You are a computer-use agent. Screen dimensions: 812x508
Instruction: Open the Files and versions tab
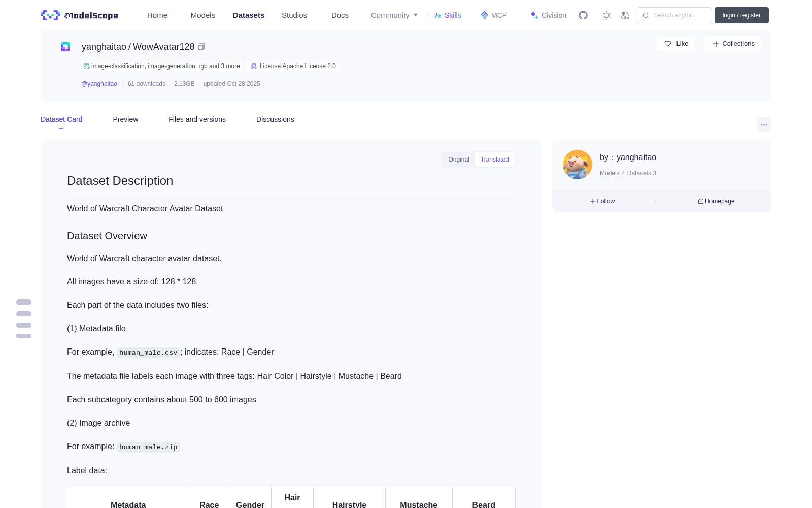coord(197,119)
